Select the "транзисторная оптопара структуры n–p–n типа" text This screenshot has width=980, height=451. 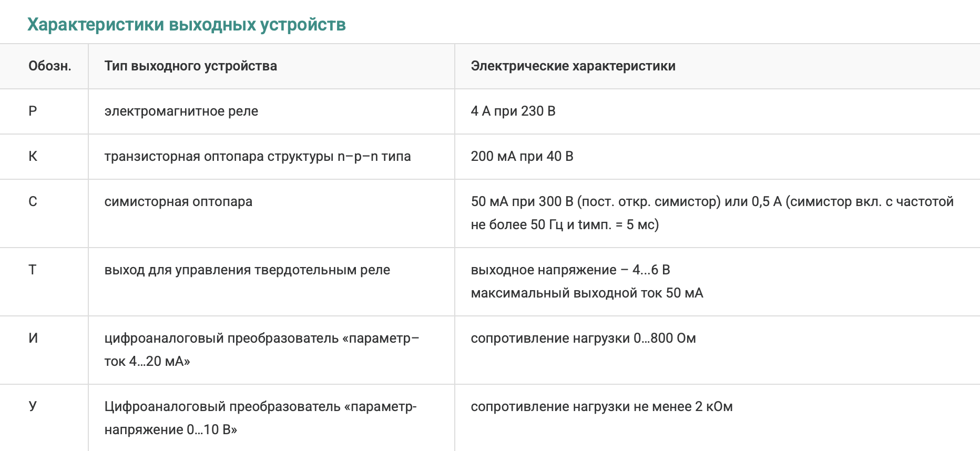(257, 157)
